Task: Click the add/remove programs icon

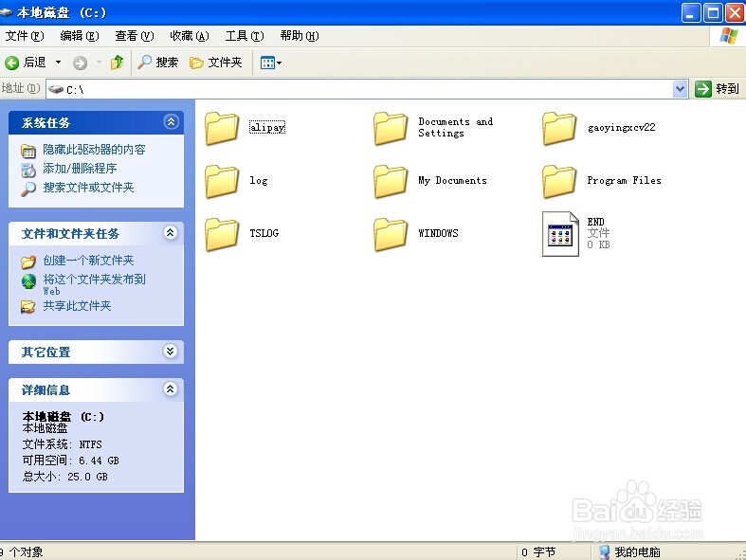Action: point(28,170)
